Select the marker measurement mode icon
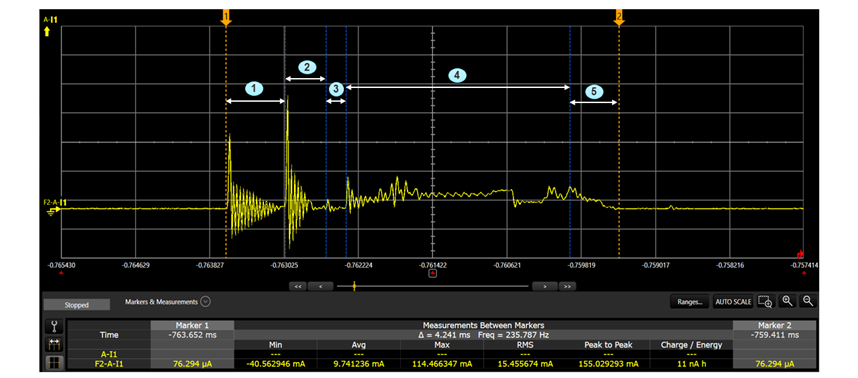Viewport: 858px width, 378px height. pyautogui.click(x=54, y=345)
